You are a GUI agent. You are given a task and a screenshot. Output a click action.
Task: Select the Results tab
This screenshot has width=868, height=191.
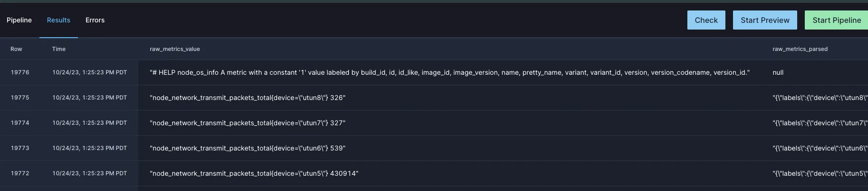[58, 20]
